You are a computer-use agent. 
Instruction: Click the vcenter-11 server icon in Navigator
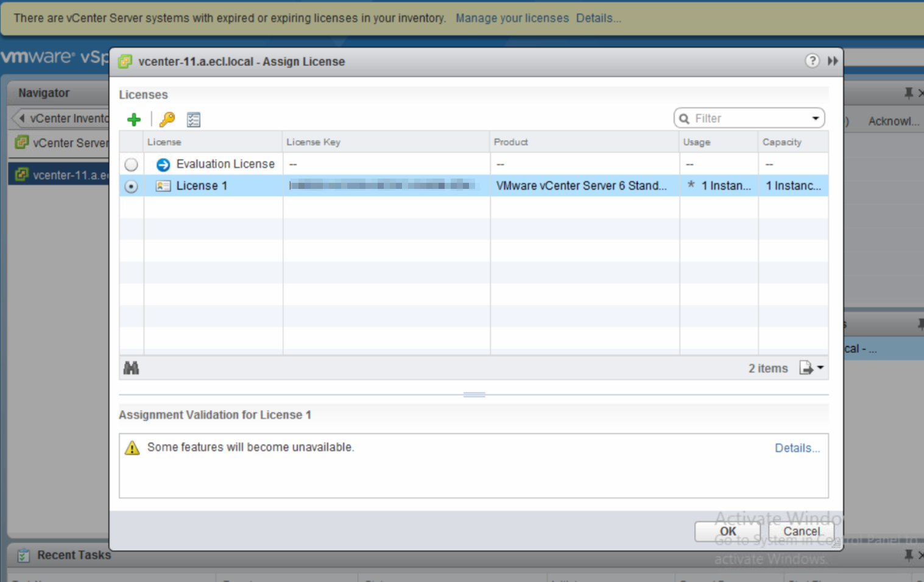22,174
